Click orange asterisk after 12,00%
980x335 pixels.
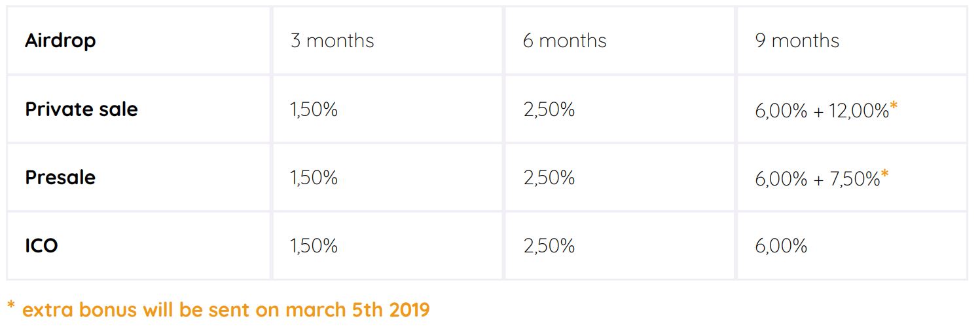894,106
